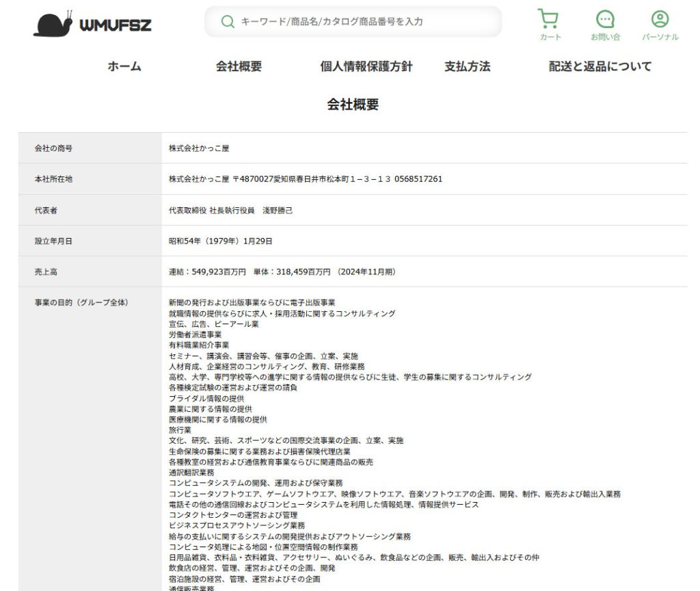Open 個人情報保護方針 menu item
The image size is (700, 591).
(366, 66)
